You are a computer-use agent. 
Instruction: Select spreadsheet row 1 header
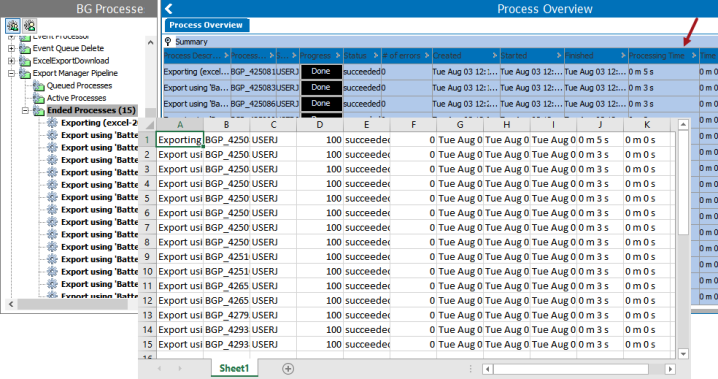[147, 140]
